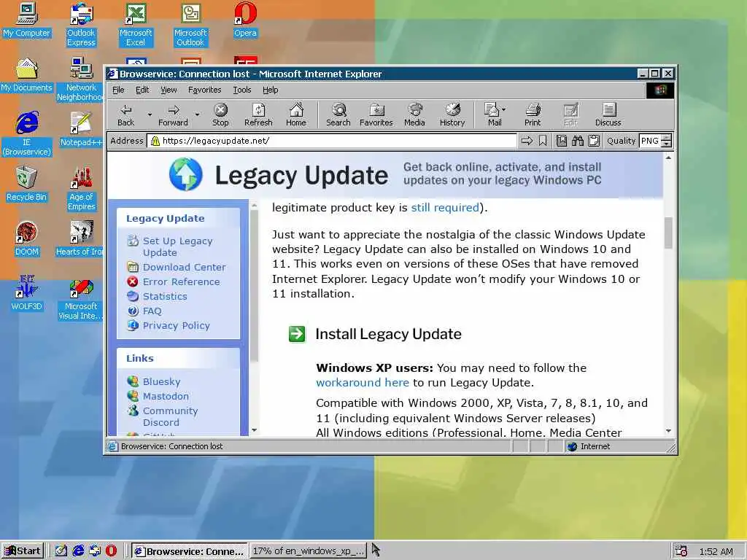Print the page with Print button

coord(533,114)
